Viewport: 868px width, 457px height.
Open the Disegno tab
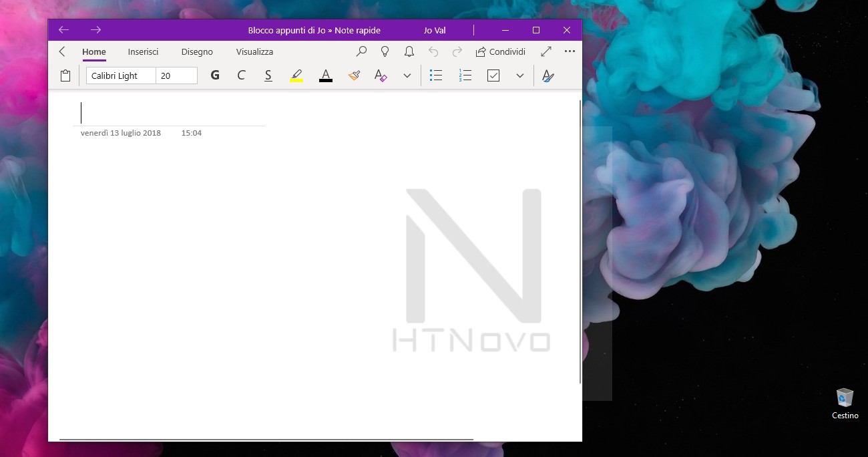196,51
